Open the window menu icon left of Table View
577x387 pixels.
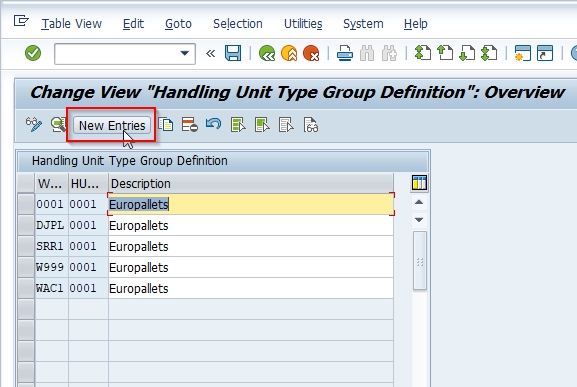pos(21,21)
